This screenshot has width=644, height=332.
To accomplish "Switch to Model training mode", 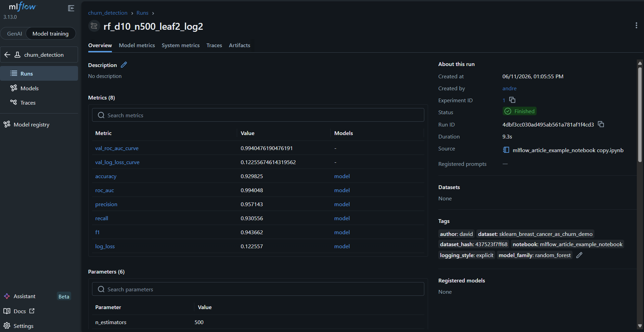I will [x=51, y=34].
